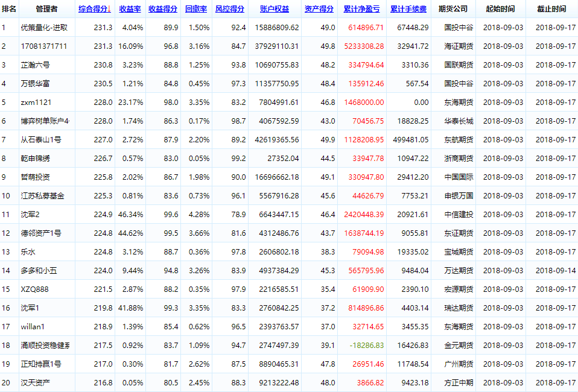Click return rate 41.88%
This screenshot has height=392, width=578.
(x=130, y=308)
